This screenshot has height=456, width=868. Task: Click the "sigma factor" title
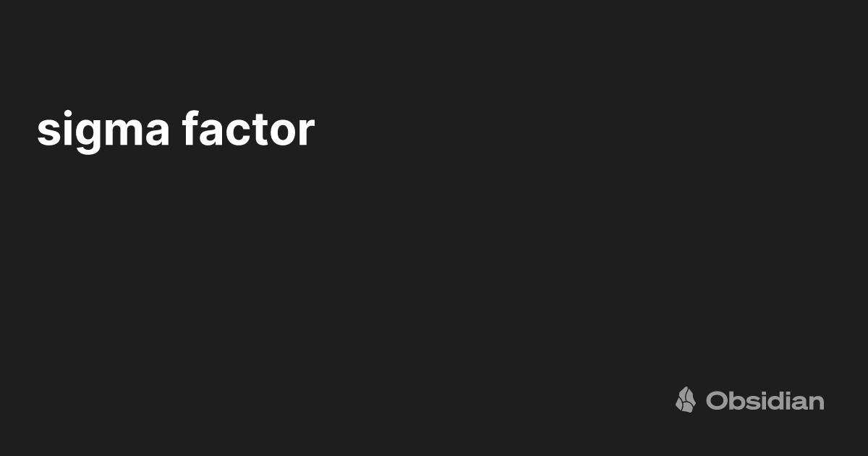pyautogui.click(x=176, y=131)
